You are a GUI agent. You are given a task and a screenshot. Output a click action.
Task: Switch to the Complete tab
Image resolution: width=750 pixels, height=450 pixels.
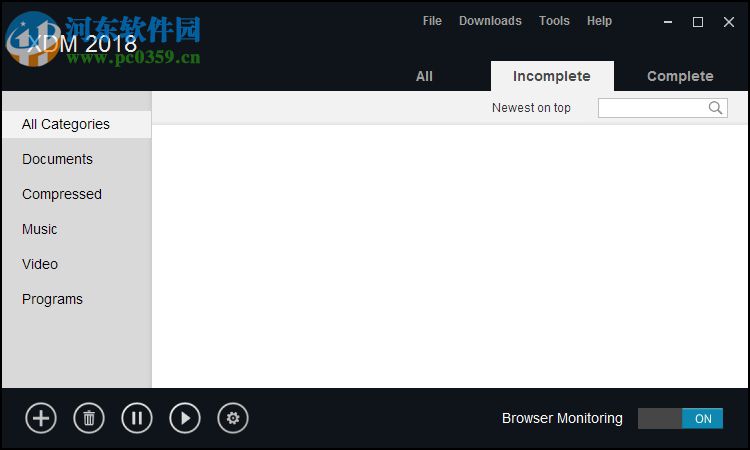point(680,76)
